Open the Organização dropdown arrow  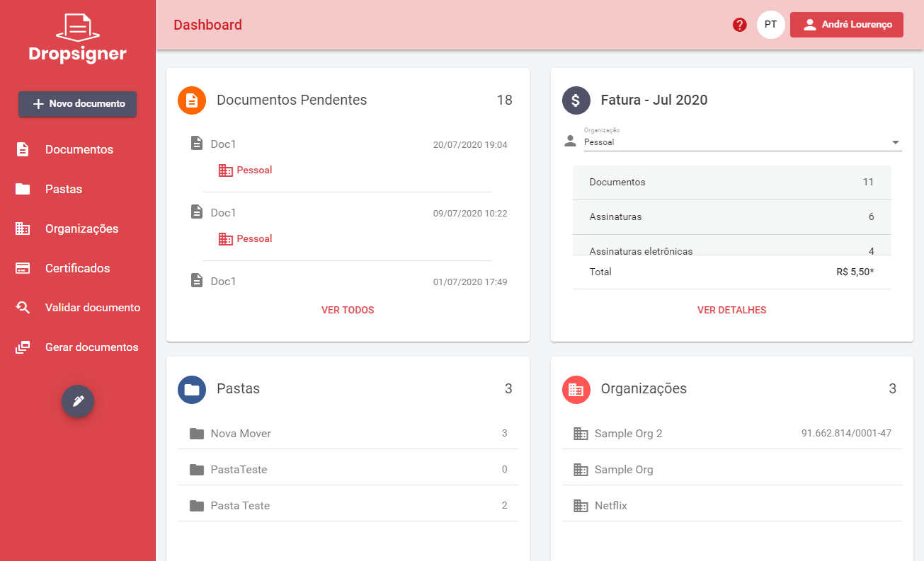click(x=896, y=143)
